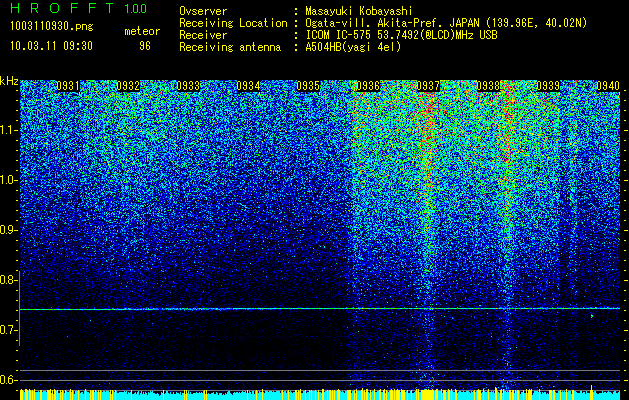Click the kHz axis unit label
Image resolution: width=629 pixels, height=400 pixels.
pos(9,81)
